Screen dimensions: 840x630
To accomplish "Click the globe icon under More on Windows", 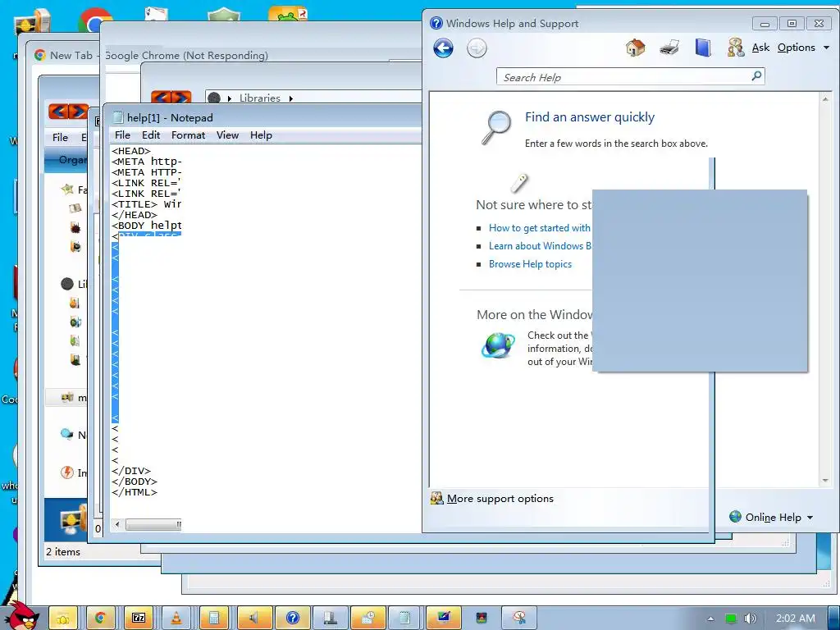I will (498, 345).
